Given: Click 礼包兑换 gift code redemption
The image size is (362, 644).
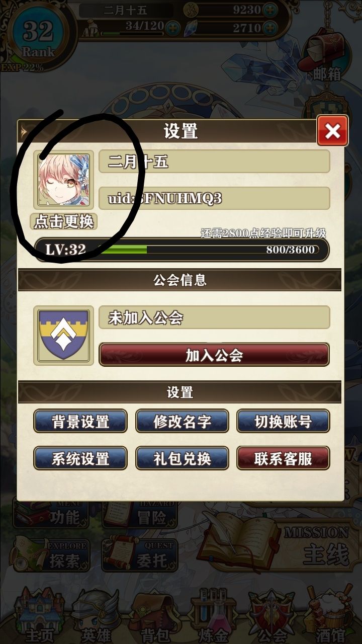Looking at the screenshot, I should (182, 458).
